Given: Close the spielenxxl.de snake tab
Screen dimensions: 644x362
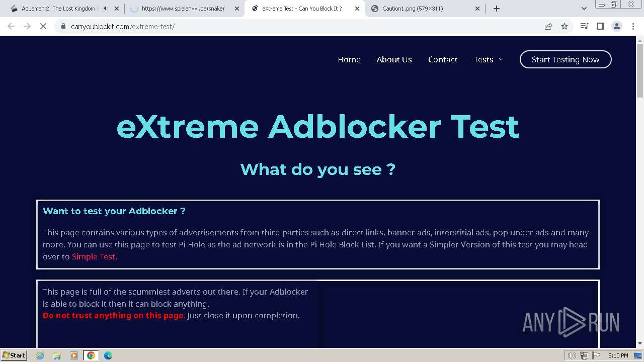Looking at the screenshot, I should pyautogui.click(x=237, y=9).
